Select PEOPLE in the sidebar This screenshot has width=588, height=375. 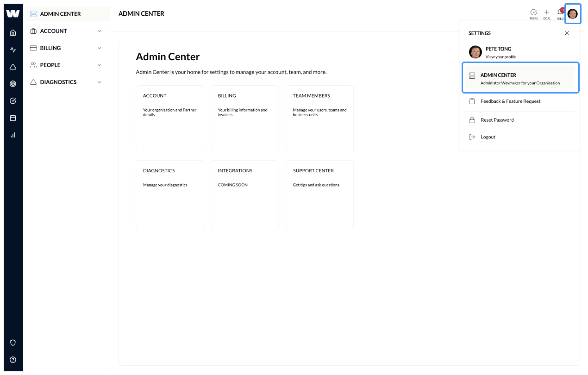[66, 65]
